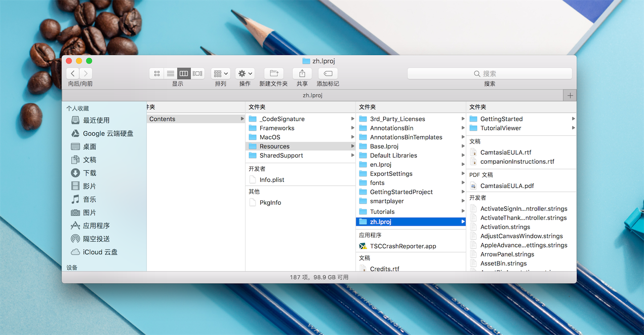
Task: Select the ActivateThank…ntroller.strings file
Action: coord(521,218)
